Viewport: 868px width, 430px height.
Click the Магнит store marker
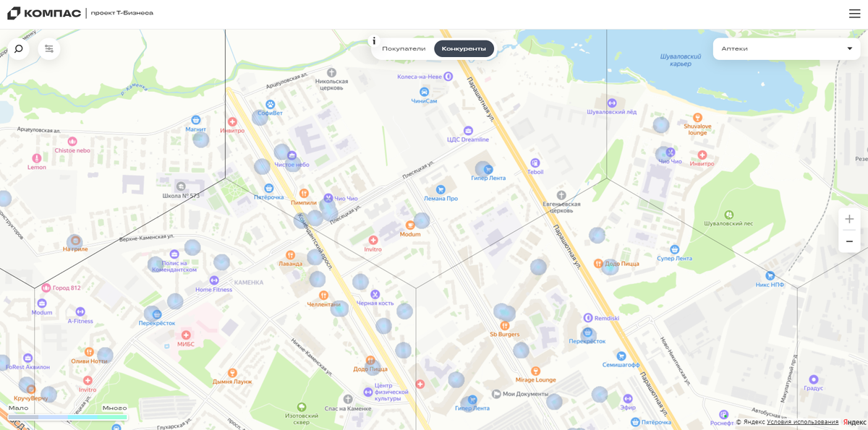[195, 120]
